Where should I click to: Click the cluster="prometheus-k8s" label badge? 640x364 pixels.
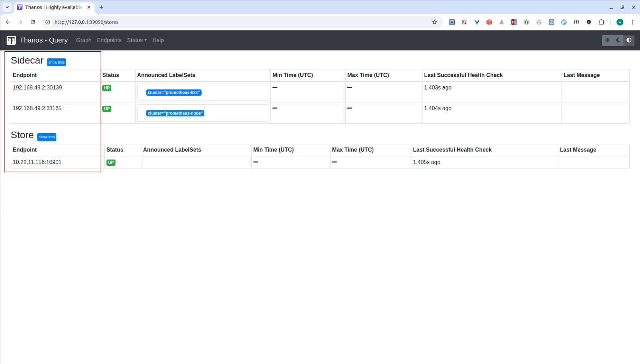(174, 93)
